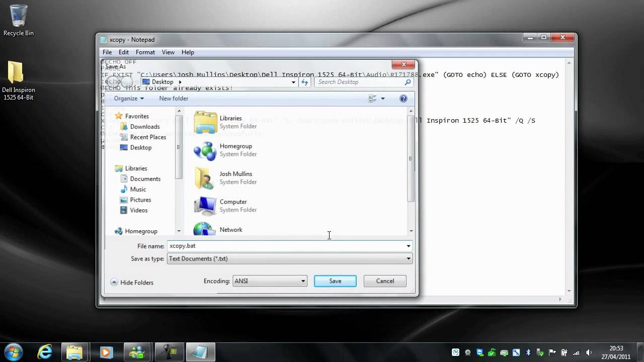Viewport: 644px width, 362px height.
Task: Click the Save button in the dialog
Action: click(335, 281)
